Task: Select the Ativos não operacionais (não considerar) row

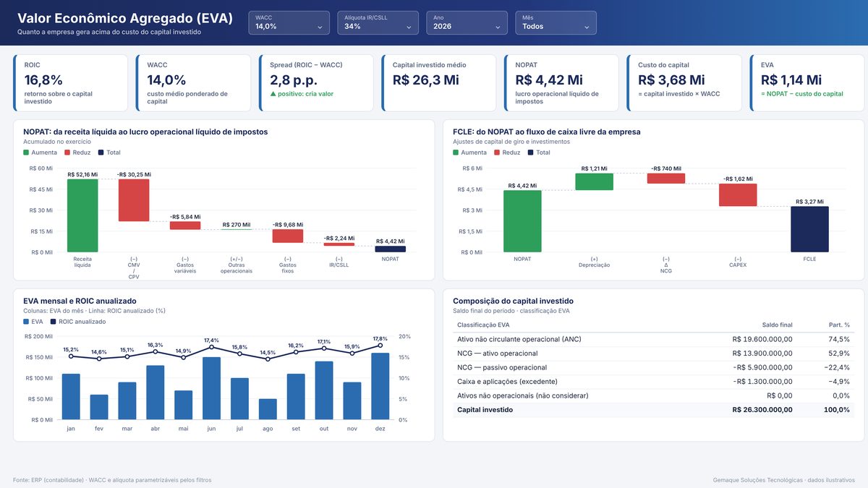Action: point(654,395)
